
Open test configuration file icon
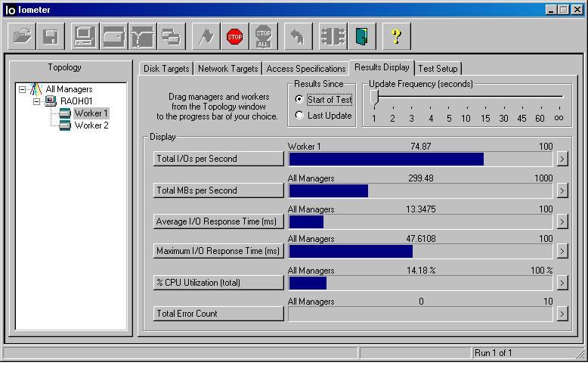click(22, 36)
